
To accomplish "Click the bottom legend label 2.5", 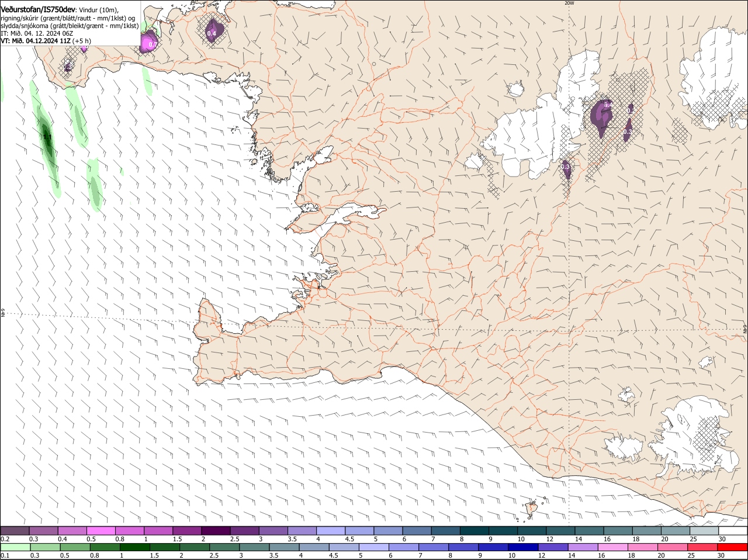I will click(x=214, y=555).
